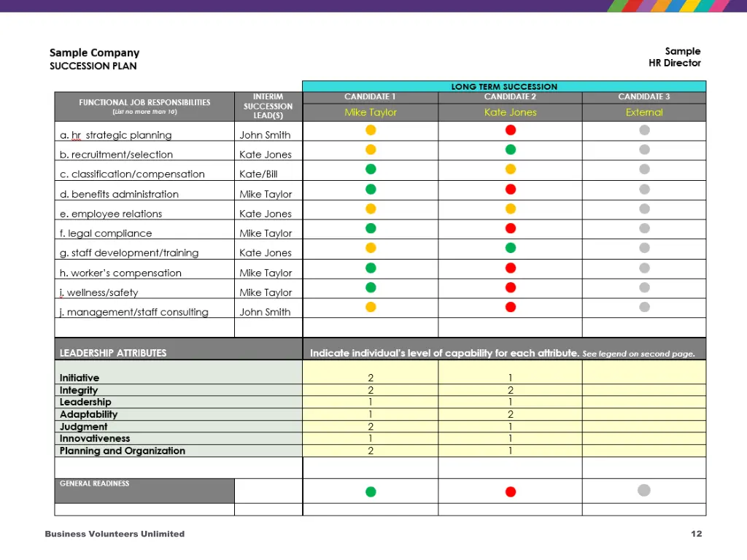Click Kate Jones's red dot for legal compliance
747x560 pixels.
(511, 228)
